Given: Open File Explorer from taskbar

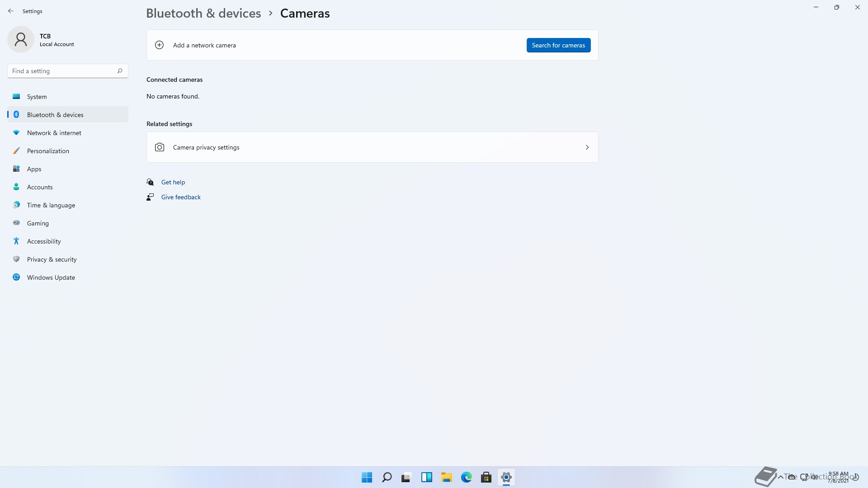Looking at the screenshot, I should point(446,477).
